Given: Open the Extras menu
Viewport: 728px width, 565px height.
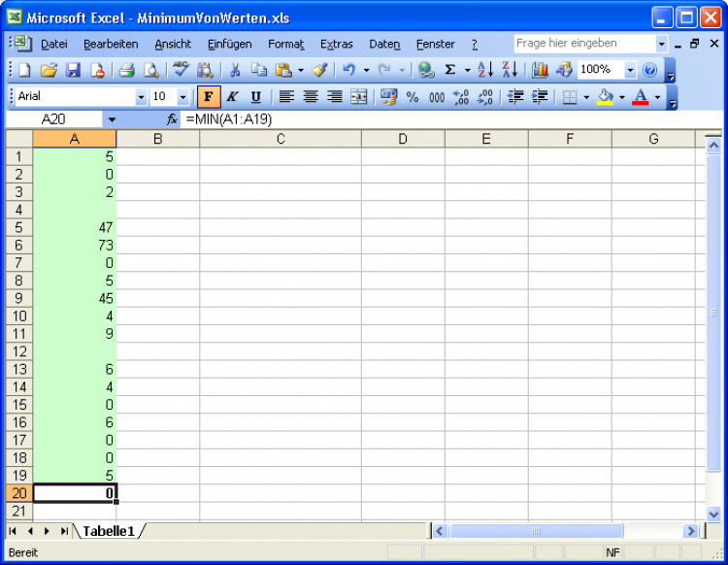Looking at the screenshot, I should click(x=336, y=44).
